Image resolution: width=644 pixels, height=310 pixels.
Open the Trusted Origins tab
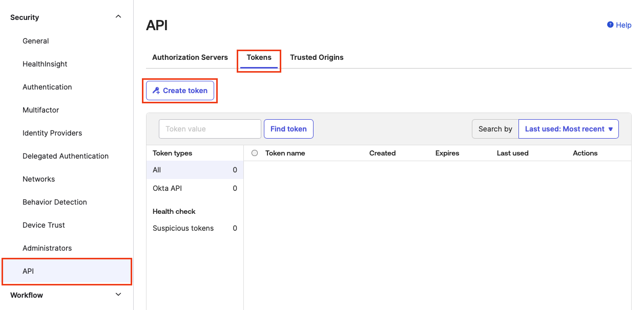[317, 57]
